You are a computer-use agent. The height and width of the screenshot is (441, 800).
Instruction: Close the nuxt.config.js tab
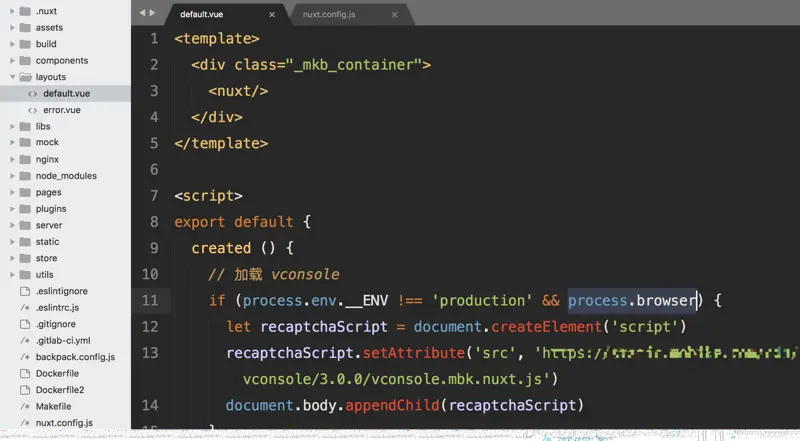click(394, 15)
